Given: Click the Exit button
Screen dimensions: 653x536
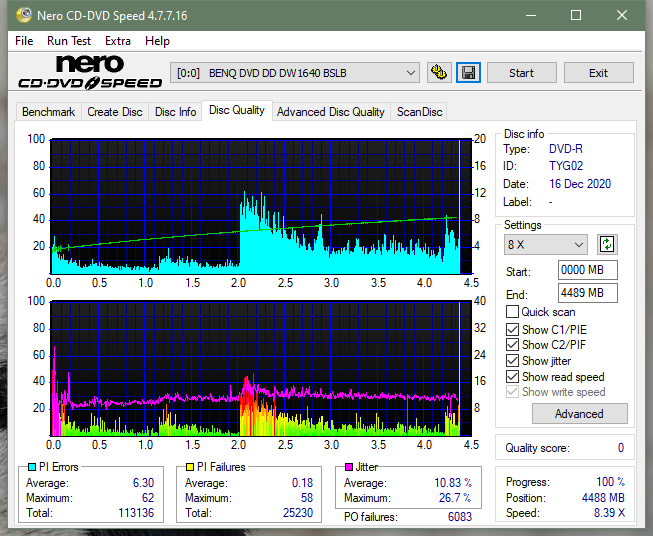Looking at the screenshot, I should point(598,73).
